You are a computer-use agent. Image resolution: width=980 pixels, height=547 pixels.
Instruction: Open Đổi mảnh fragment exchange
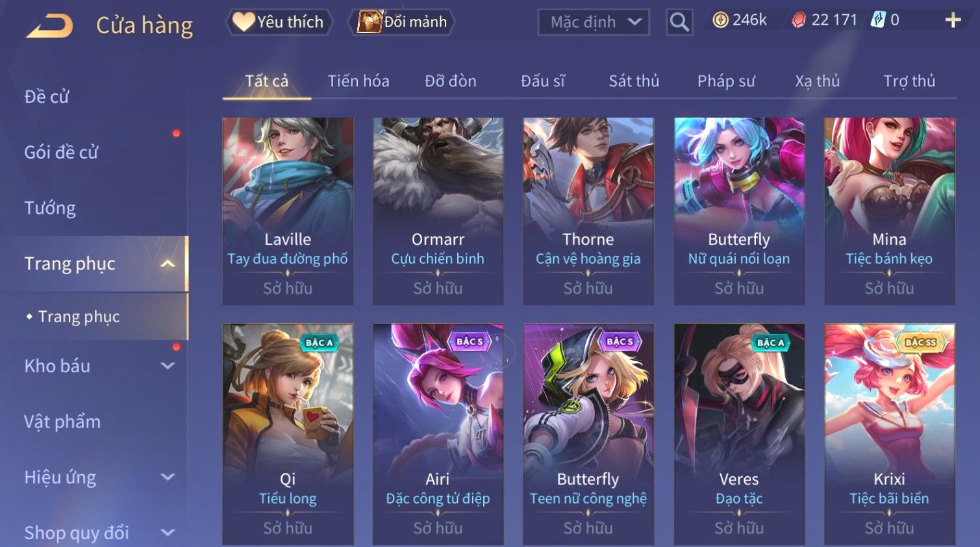402,22
